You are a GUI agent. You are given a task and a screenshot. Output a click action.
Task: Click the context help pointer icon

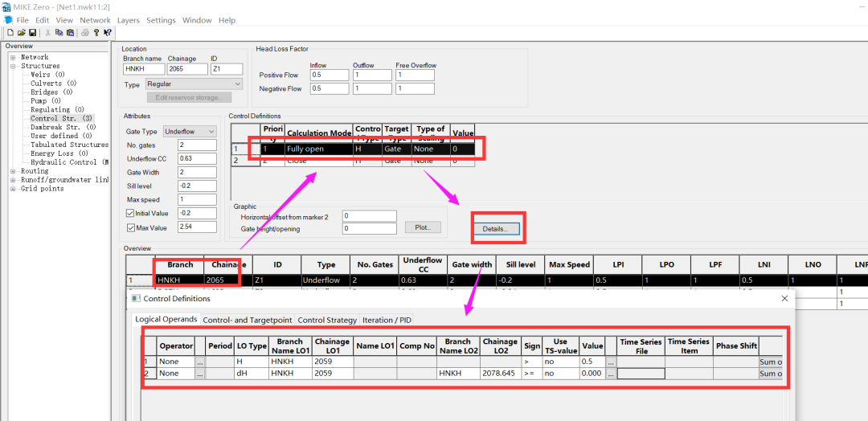click(108, 33)
